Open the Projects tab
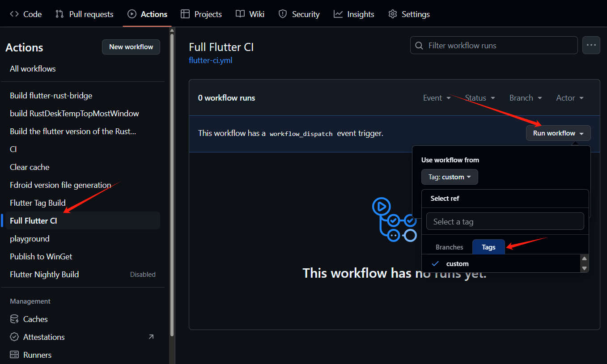Image resolution: width=607 pixels, height=364 pixels. click(201, 14)
